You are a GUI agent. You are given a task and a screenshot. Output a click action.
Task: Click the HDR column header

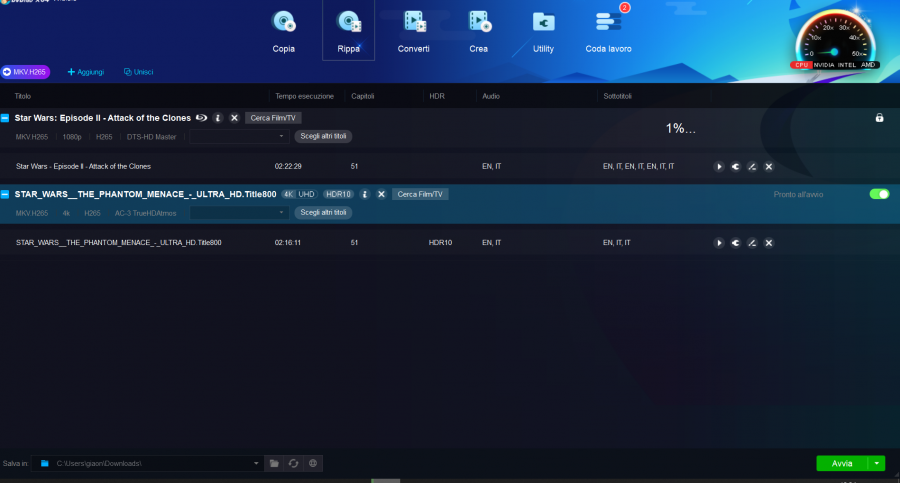(x=437, y=96)
